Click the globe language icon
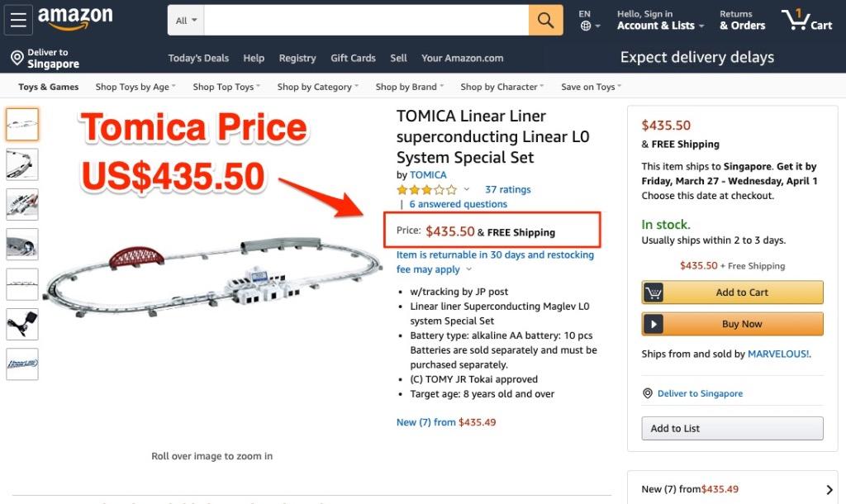 (585, 26)
